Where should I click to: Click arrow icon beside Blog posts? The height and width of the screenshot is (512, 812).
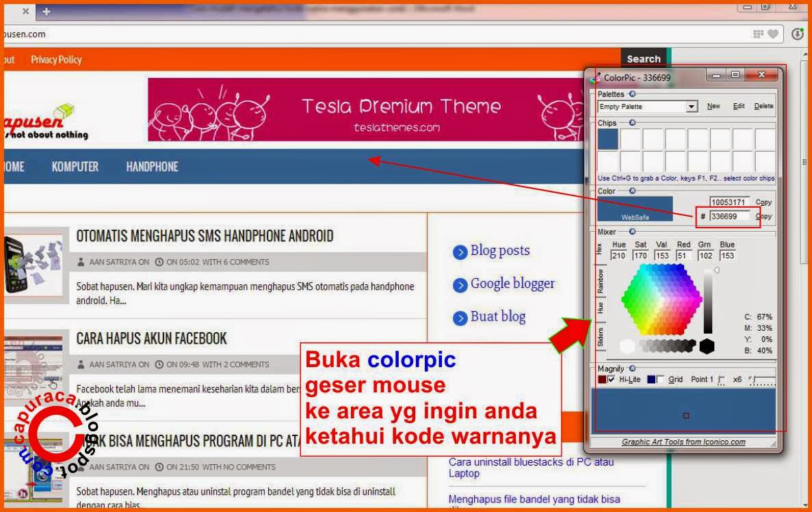tap(460, 252)
